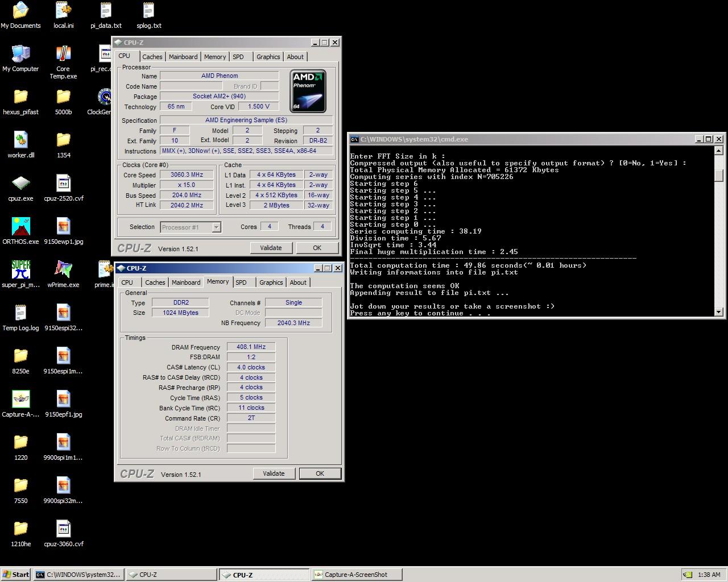Open About tab in top CPU-Z window
The height and width of the screenshot is (582, 728).
point(295,57)
